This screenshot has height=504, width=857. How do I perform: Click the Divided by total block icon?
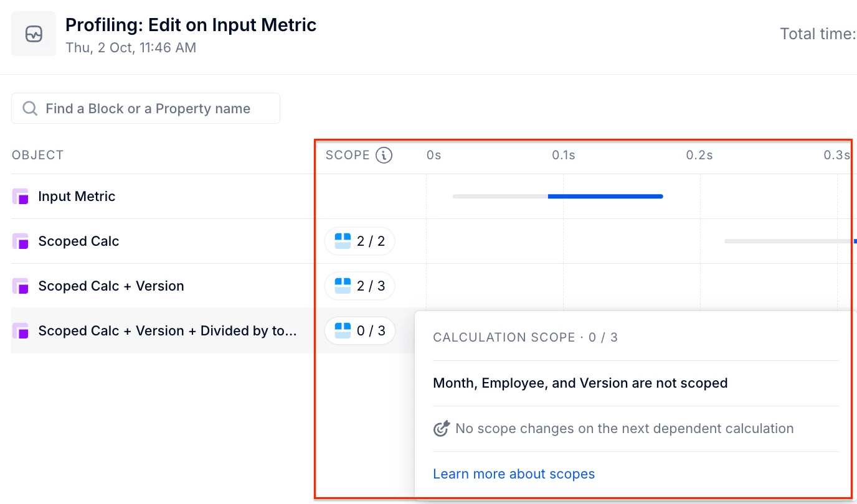point(21,331)
